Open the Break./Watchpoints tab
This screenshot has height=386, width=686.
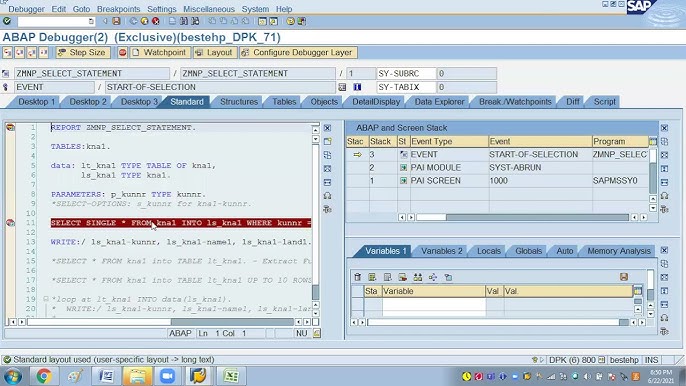[515, 102]
